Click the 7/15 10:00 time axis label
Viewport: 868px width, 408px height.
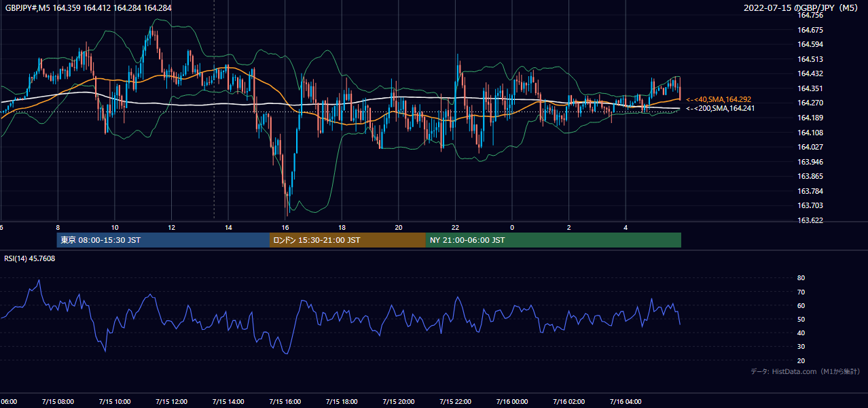point(114,402)
